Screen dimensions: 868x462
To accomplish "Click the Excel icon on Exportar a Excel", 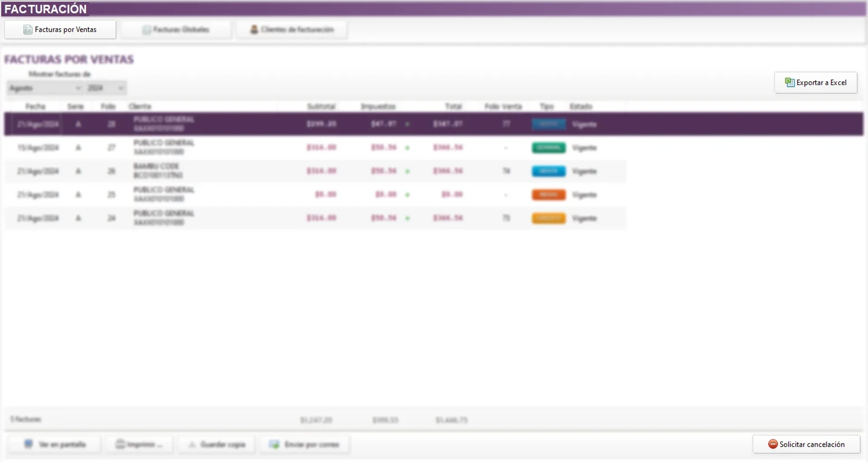I will click(789, 82).
